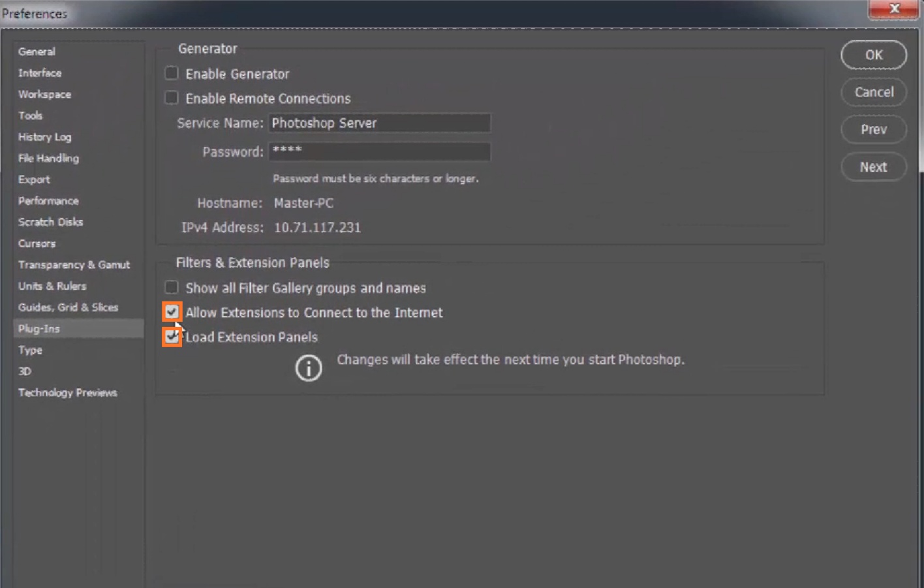Click the Filters & Extension Panels heading

coord(253,262)
